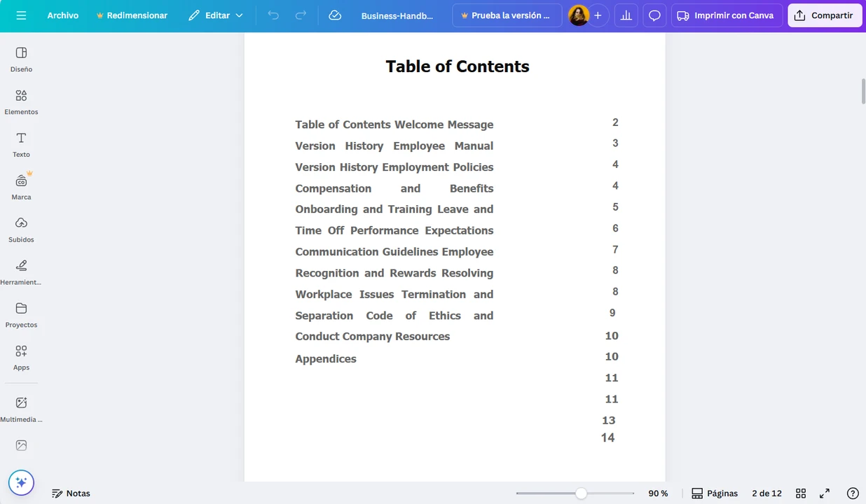This screenshot has width=866, height=504.
Task: Open the hamburger main menu
Action: click(x=21, y=15)
